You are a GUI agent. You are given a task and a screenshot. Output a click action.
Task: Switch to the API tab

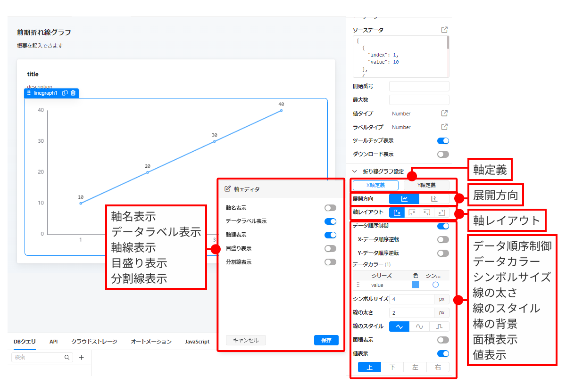point(53,342)
